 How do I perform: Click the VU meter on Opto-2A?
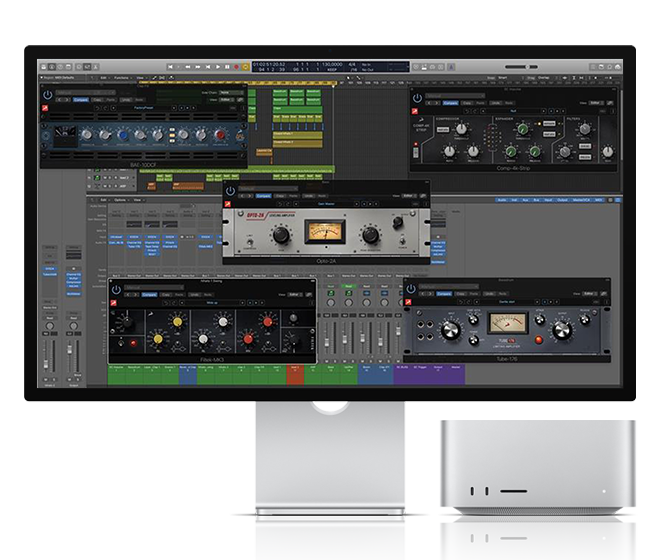click(325, 232)
